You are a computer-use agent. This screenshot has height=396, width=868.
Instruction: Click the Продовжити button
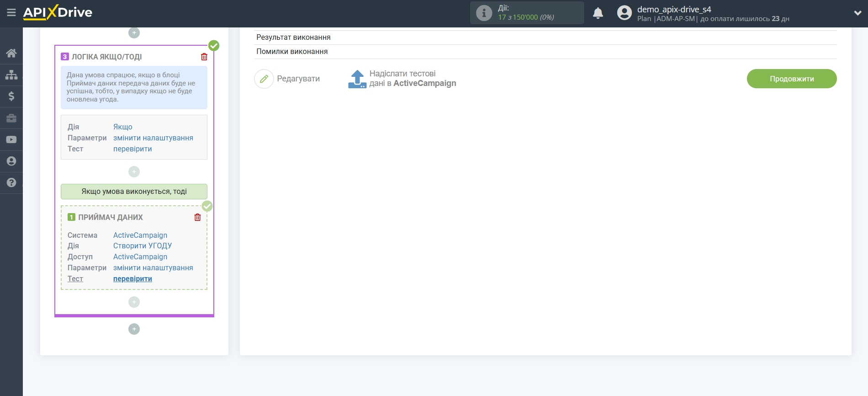point(792,79)
